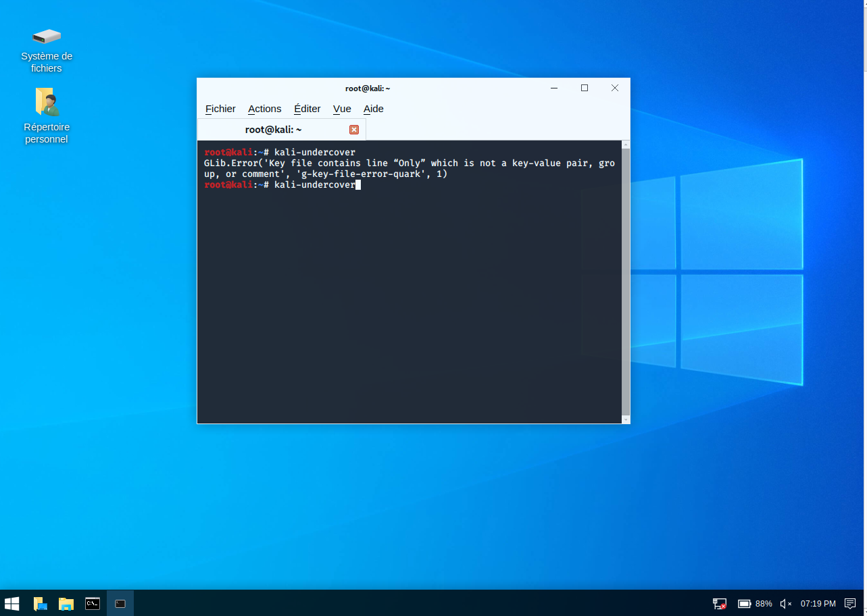Select the Répertoire personnel desktop folder
The width and height of the screenshot is (867, 616).
[47, 115]
